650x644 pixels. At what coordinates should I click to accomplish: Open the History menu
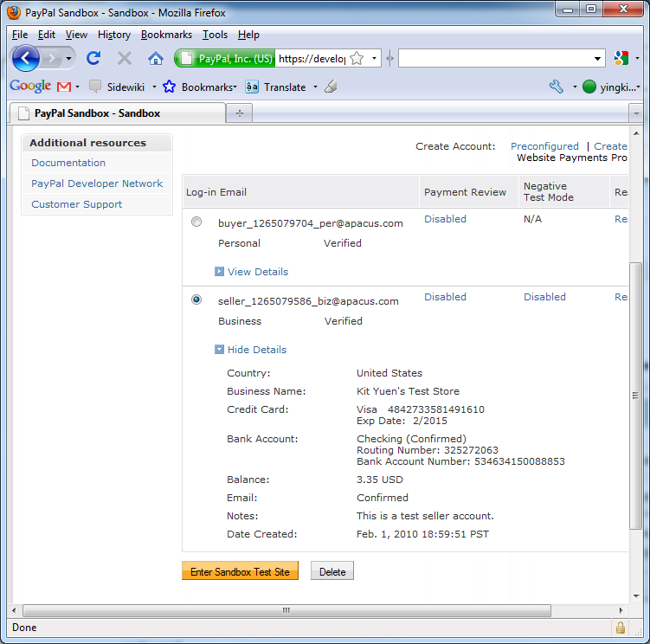pyautogui.click(x=114, y=35)
